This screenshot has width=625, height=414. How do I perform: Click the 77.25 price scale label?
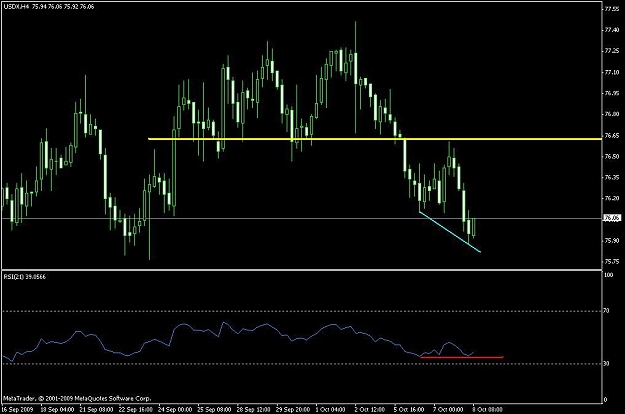click(x=612, y=51)
